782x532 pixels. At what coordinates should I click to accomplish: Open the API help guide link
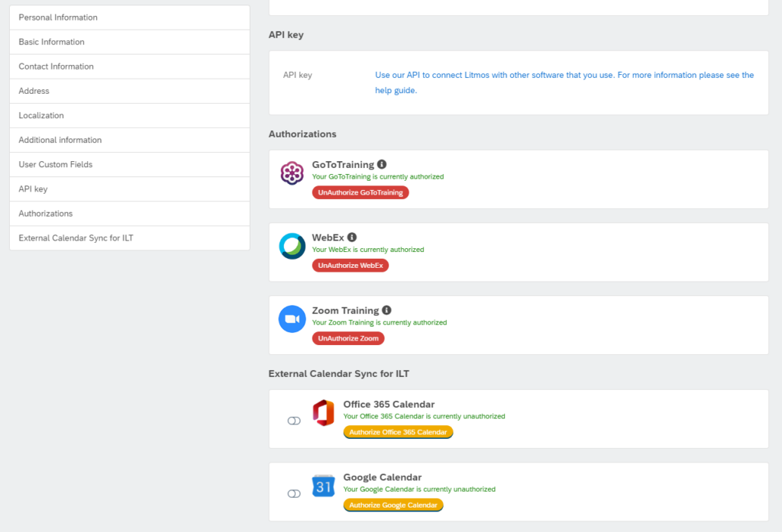point(564,82)
